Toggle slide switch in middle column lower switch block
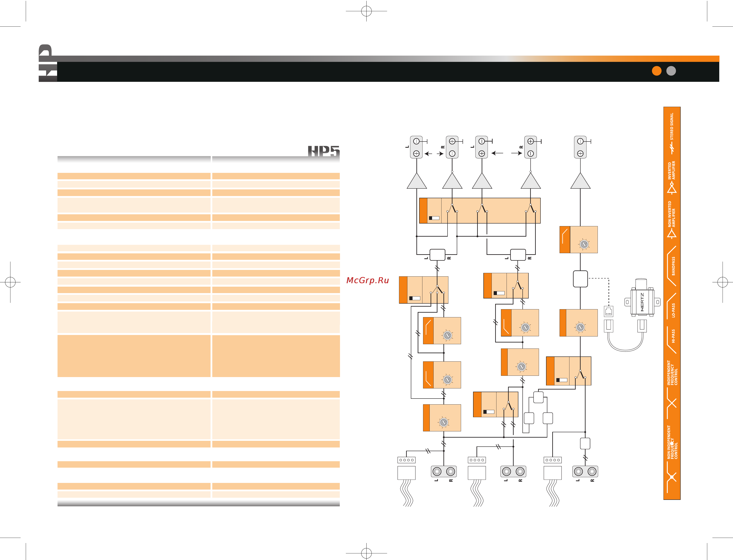733x560 pixels. tap(489, 412)
